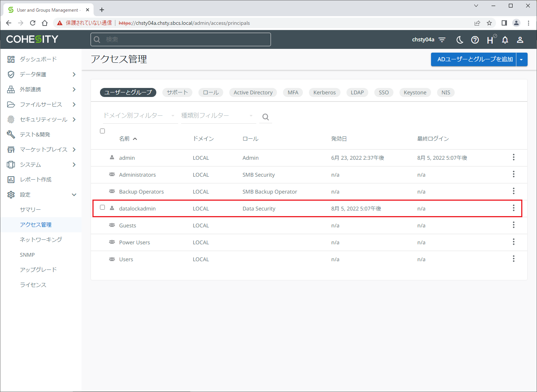Open the admin row actions menu

click(x=514, y=157)
